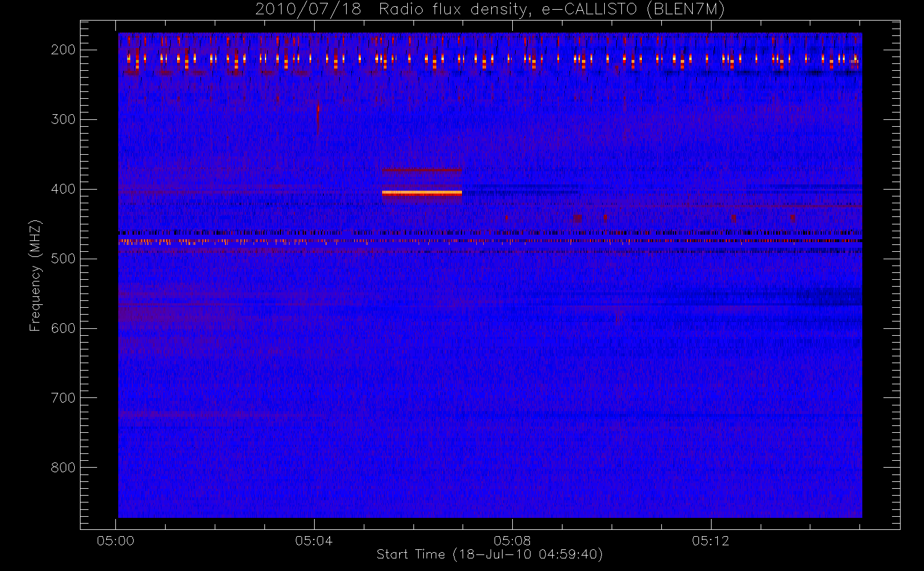The width and height of the screenshot is (924, 571).
Task: Click the 05:08 time tick label
Action: click(x=512, y=541)
